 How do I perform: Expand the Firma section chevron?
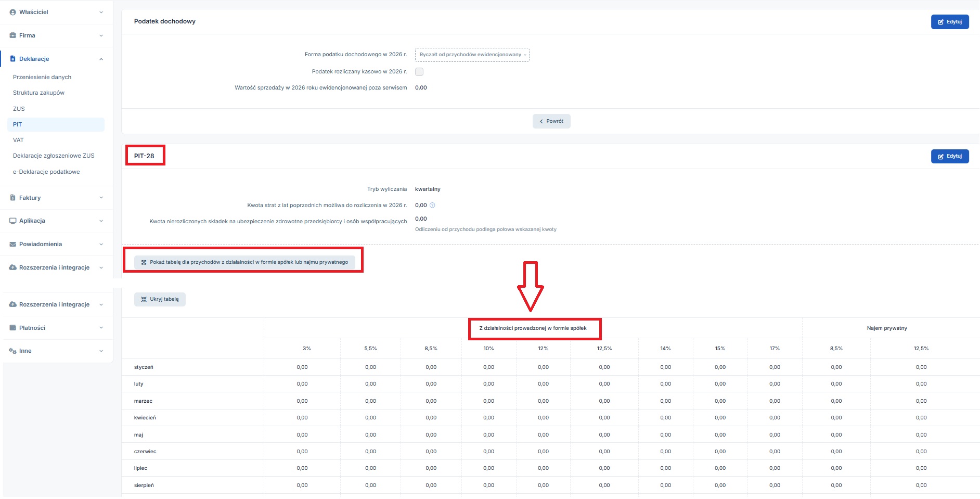[x=101, y=35]
